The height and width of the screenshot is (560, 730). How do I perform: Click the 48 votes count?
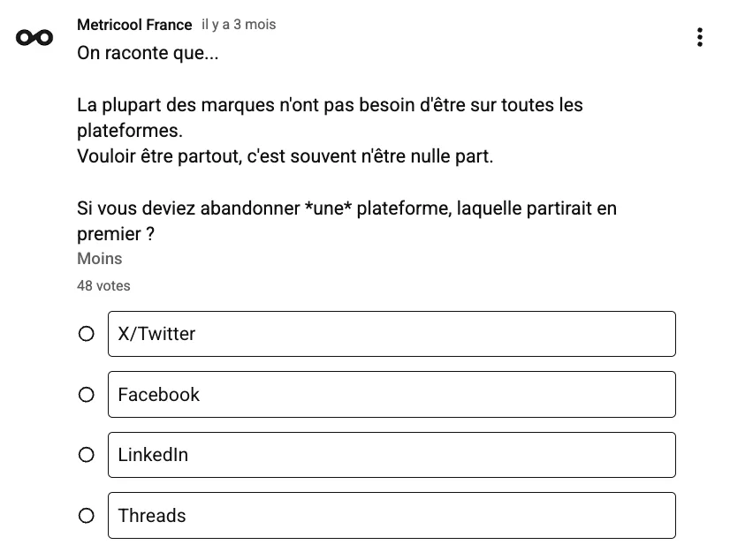click(x=103, y=285)
